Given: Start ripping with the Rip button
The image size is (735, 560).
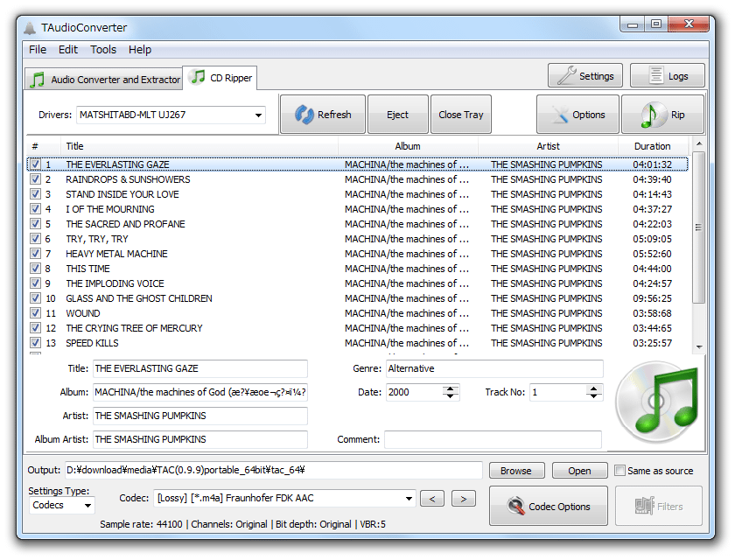Looking at the screenshot, I should (662, 115).
